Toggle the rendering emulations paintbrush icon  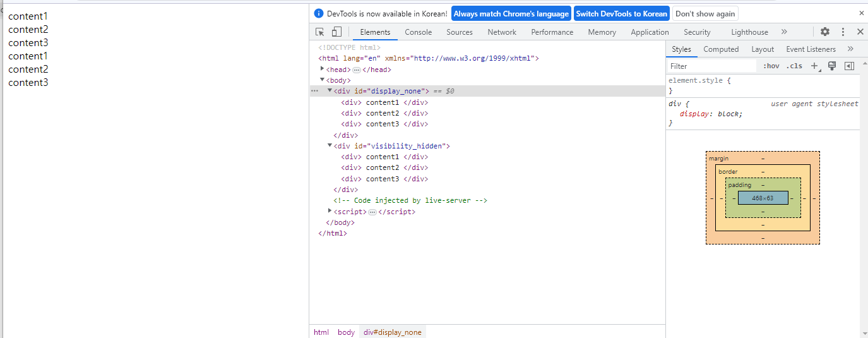point(832,66)
